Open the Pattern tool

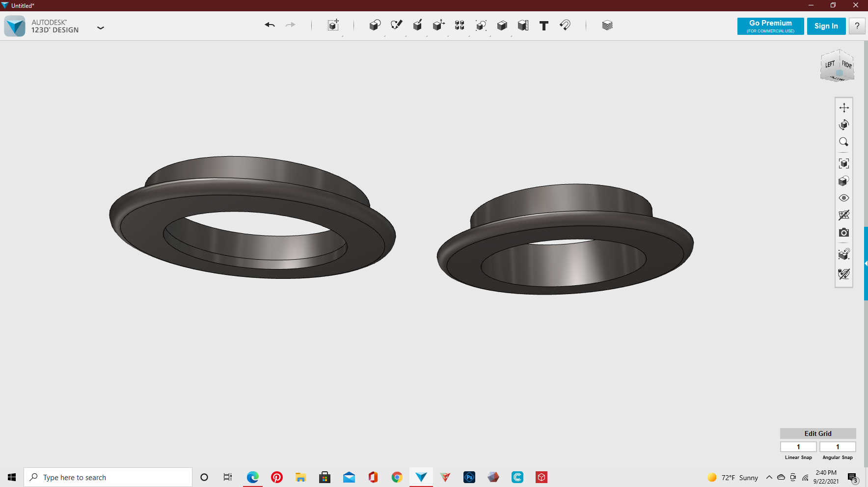click(460, 26)
